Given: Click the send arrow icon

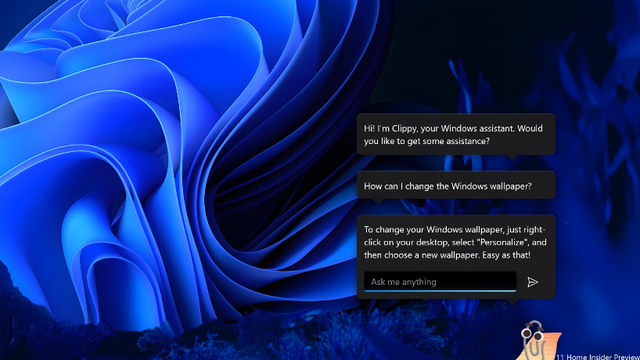Looking at the screenshot, I should pos(532,282).
